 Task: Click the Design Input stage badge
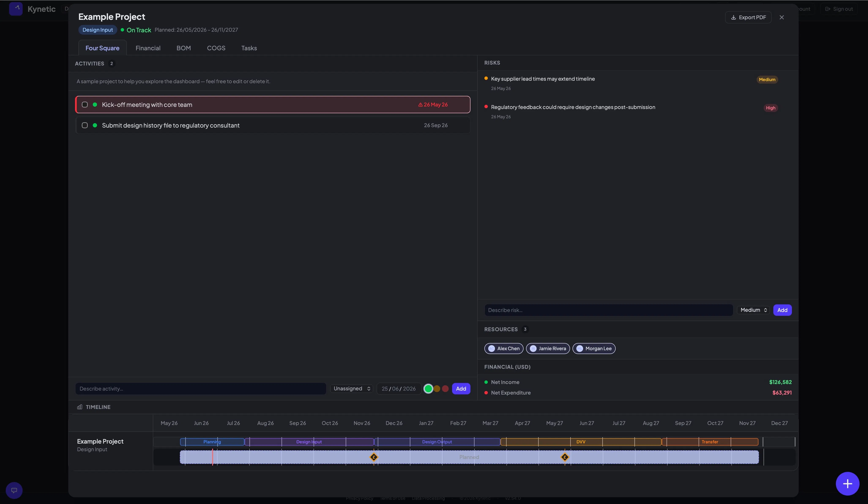pyautogui.click(x=97, y=30)
